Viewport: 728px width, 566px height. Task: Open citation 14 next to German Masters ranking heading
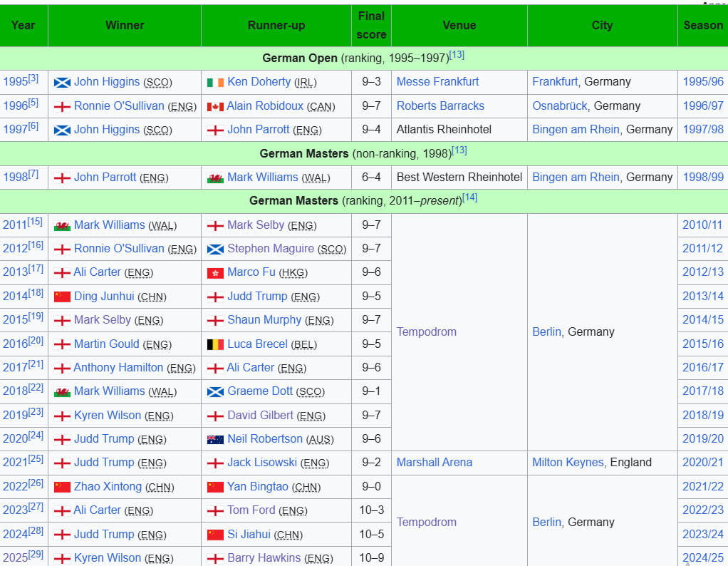coord(470,198)
